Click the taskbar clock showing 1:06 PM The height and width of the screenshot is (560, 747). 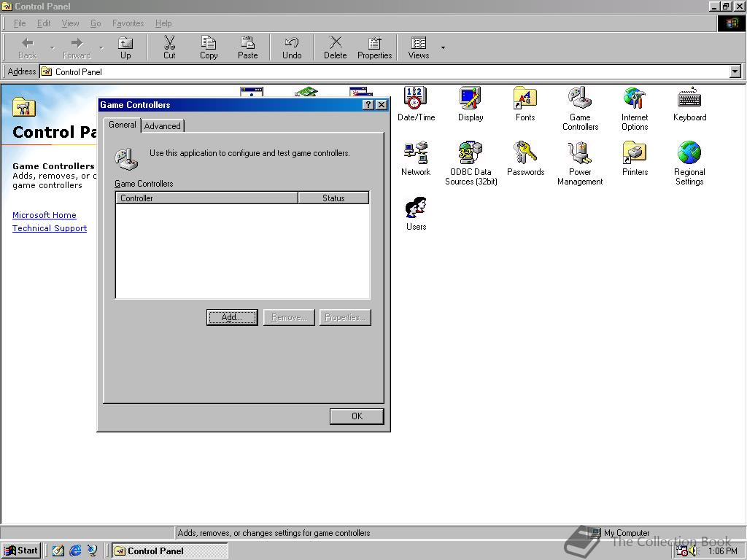coord(722,551)
